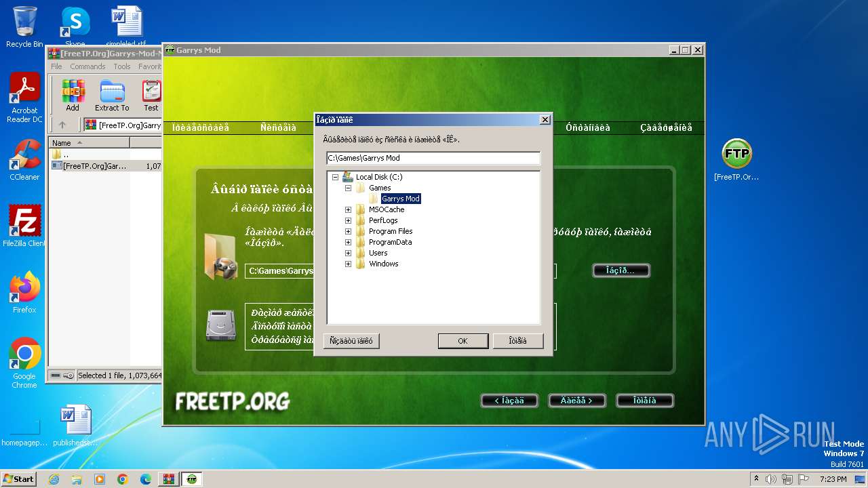The height and width of the screenshot is (488, 868).
Task: Click the back button in the installer
Action: (x=509, y=401)
